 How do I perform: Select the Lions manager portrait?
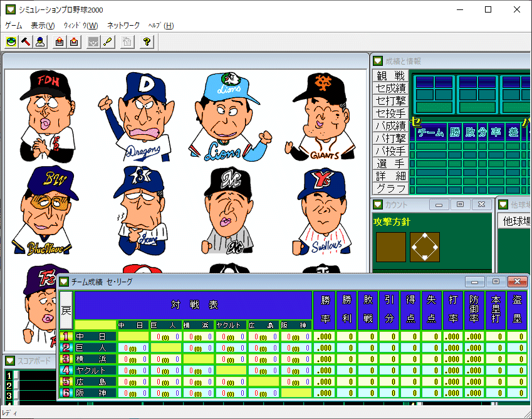click(x=231, y=117)
